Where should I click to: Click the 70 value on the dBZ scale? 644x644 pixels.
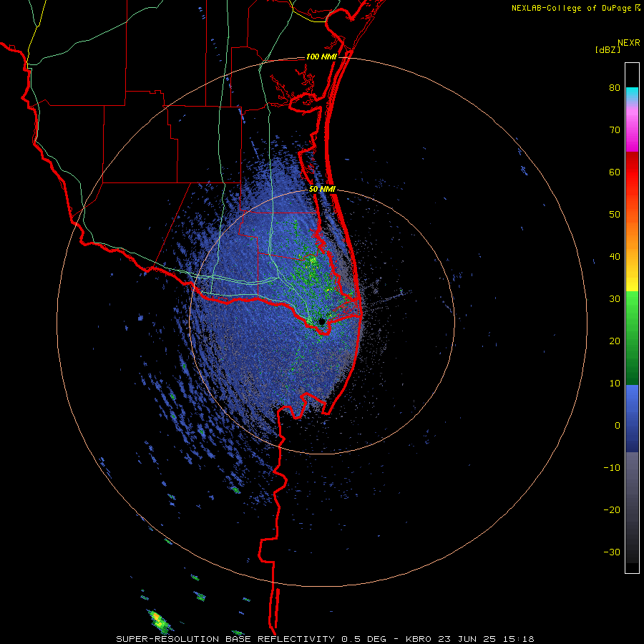point(615,130)
